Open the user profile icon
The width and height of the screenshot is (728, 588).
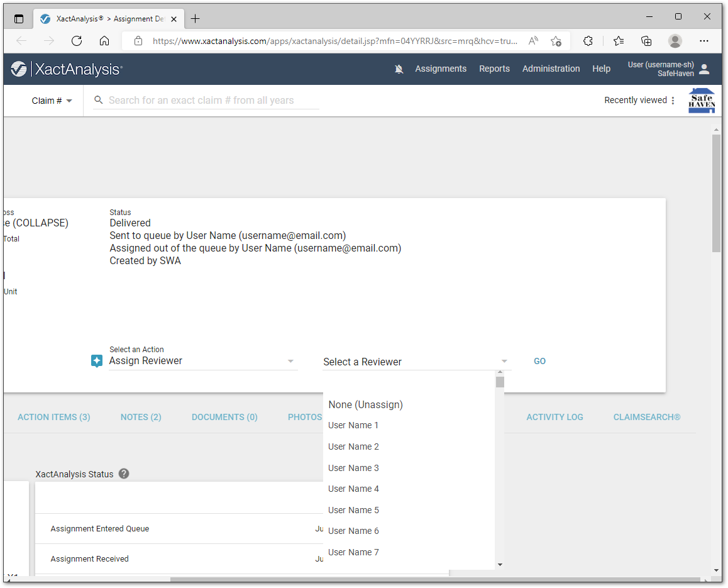point(704,69)
